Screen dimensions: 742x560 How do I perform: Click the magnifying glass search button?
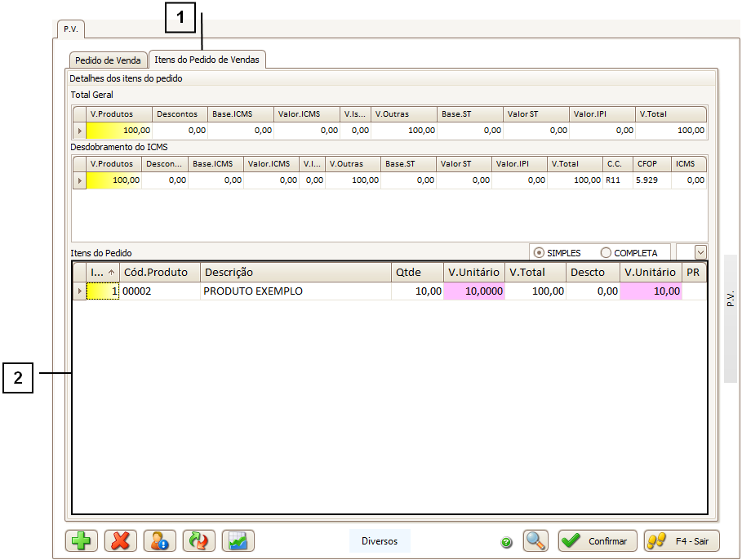click(x=535, y=540)
